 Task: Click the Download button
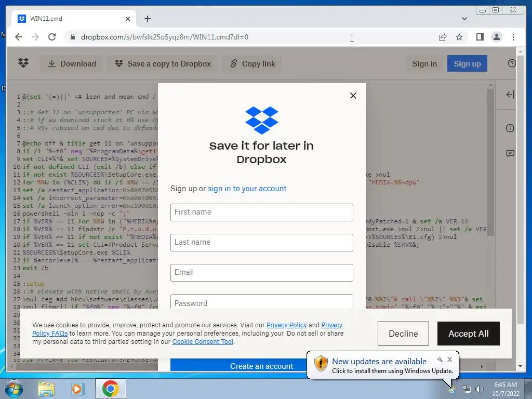coord(72,64)
